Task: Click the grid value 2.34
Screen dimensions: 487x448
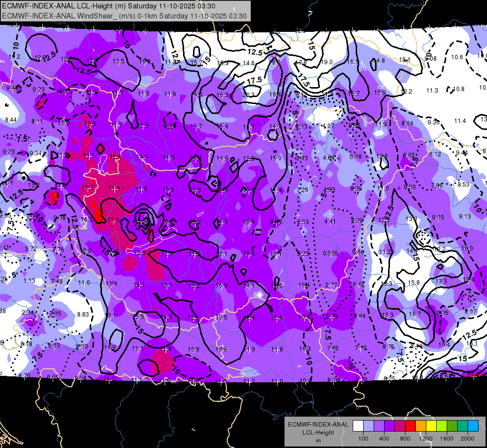Action: (28, 313)
